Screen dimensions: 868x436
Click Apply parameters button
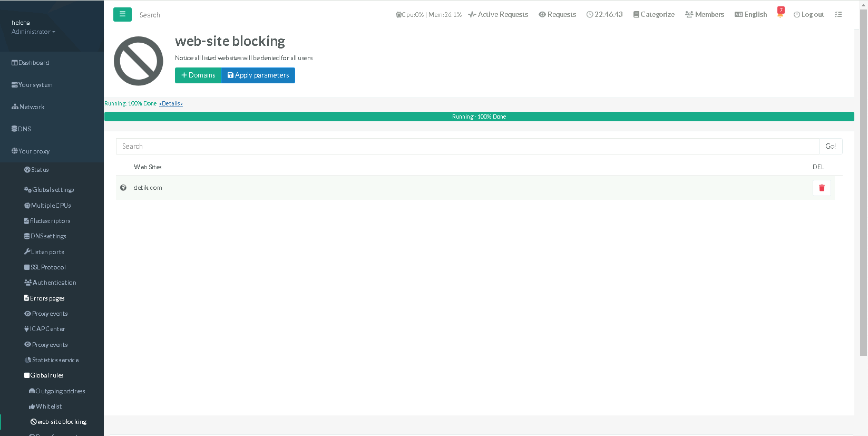[258, 75]
